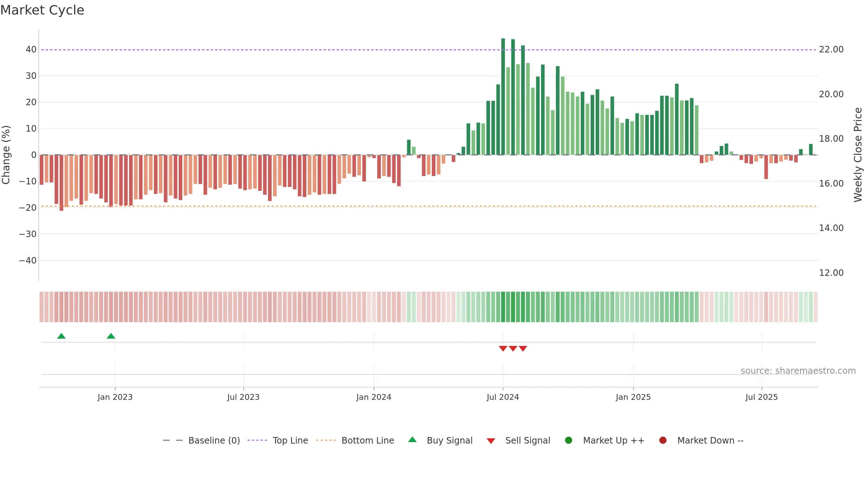
Task: Click the Jul 2024 x-axis label
Action: point(503,397)
